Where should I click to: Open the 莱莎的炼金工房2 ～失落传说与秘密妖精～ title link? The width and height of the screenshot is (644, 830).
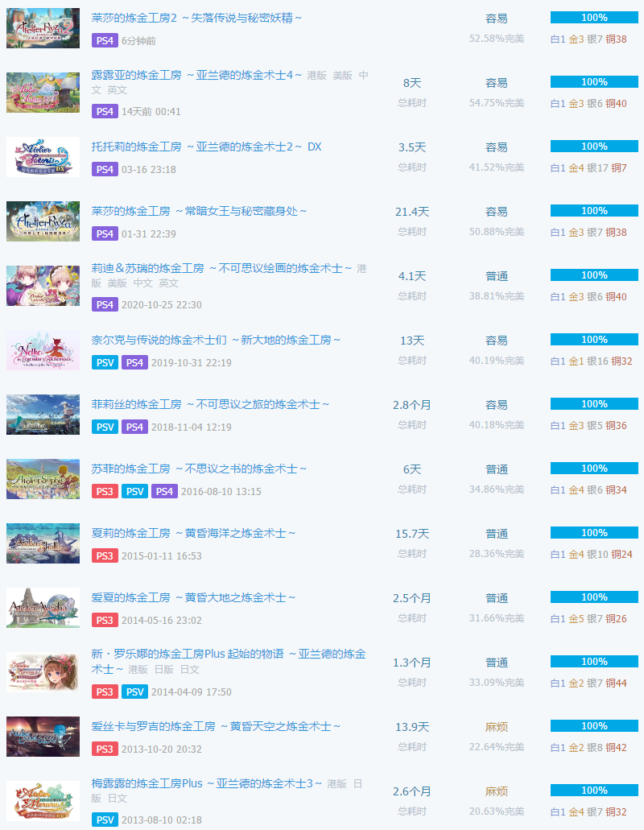click(197, 18)
